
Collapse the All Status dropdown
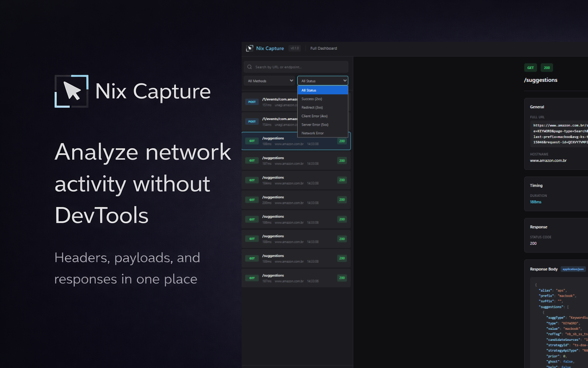(x=322, y=81)
